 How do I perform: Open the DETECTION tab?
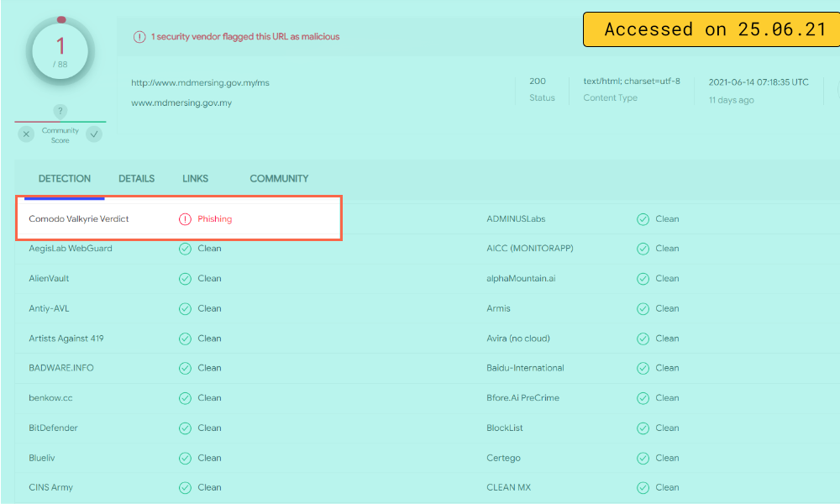pyautogui.click(x=65, y=179)
